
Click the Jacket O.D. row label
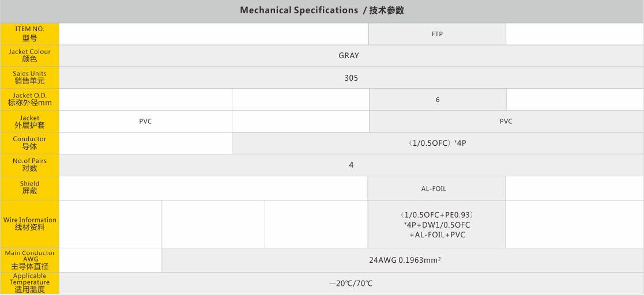[x=29, y=99]
